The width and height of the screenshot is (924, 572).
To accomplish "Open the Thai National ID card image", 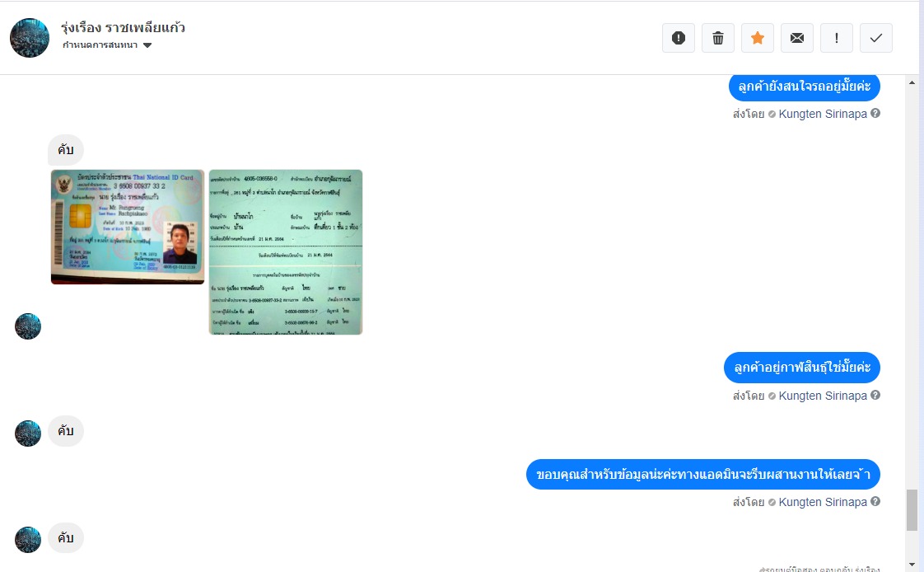I will pyautogui.click(x=128, y=227).
